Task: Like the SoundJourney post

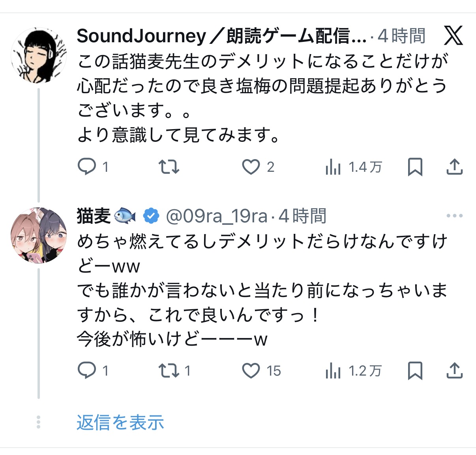Action: (x=251, y=167)
